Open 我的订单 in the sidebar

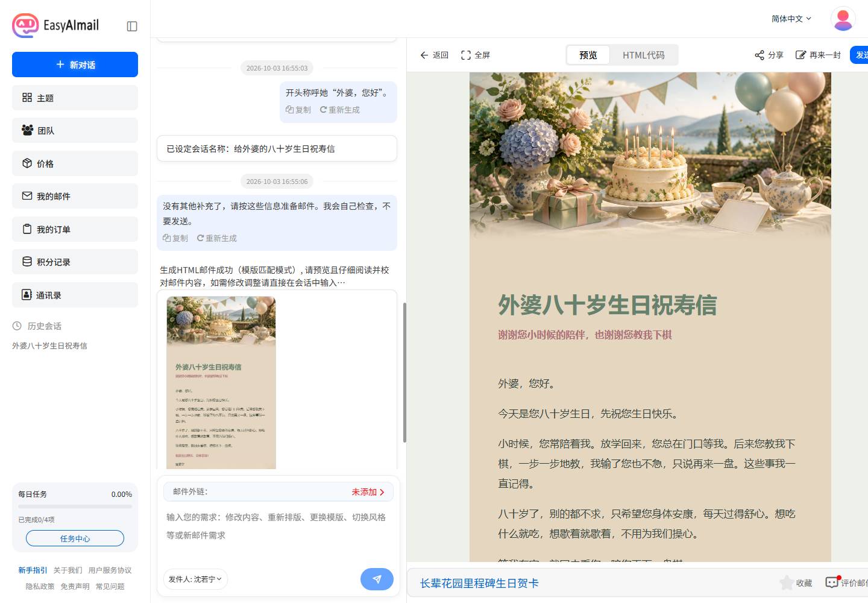click(75, 229)
